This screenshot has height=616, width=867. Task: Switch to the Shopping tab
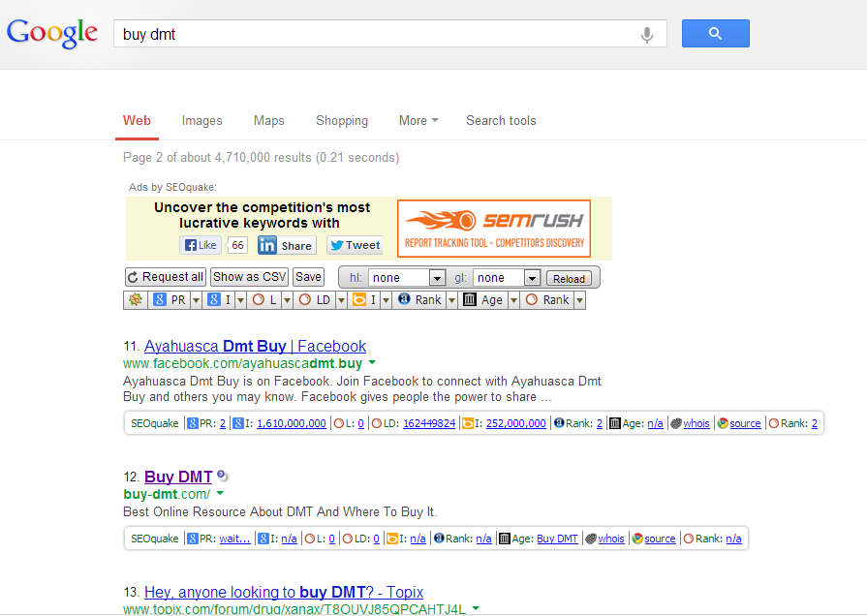(x=341, y=121)
